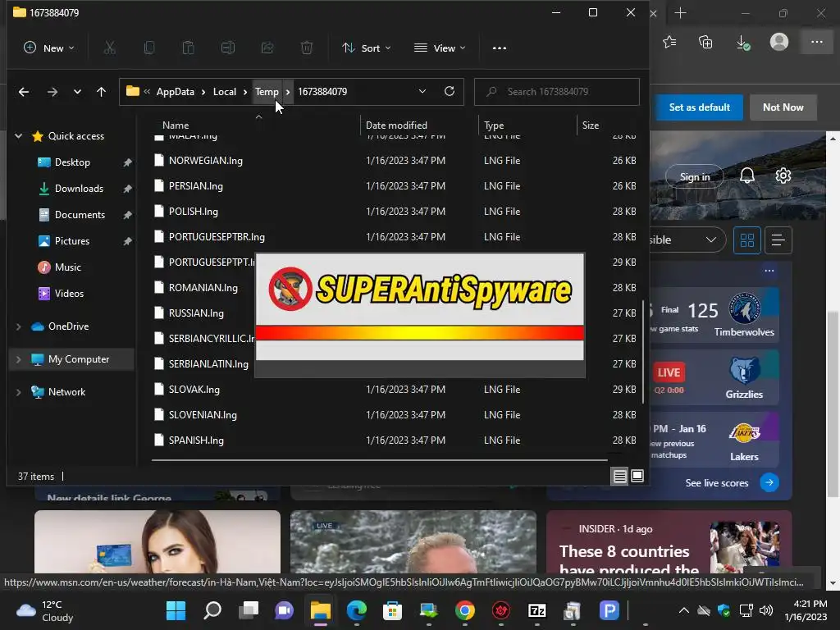Open Windows Start menu

click(x=176, y=609)
